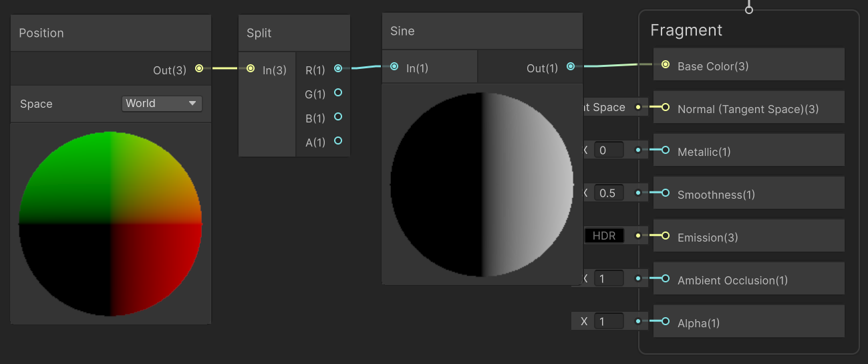This screenshot has width=868, height=364.
Task: Select the Sine node preview sphere
Action: pyautogui.click(x=482, y=185)
